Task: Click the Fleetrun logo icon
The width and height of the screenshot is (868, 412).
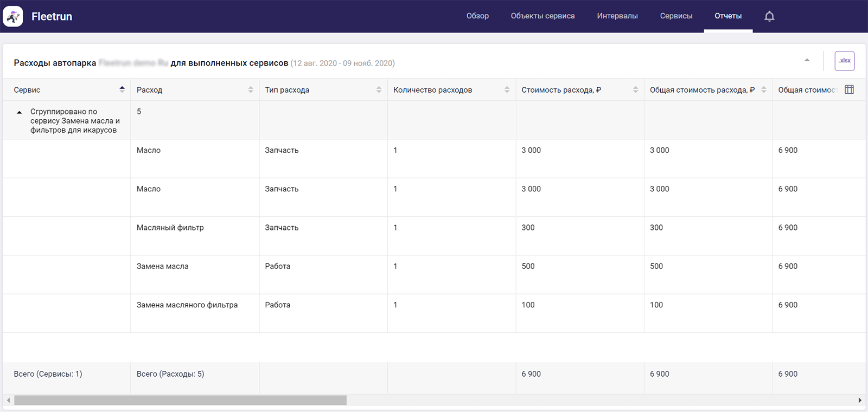Action: coord(13,16)
